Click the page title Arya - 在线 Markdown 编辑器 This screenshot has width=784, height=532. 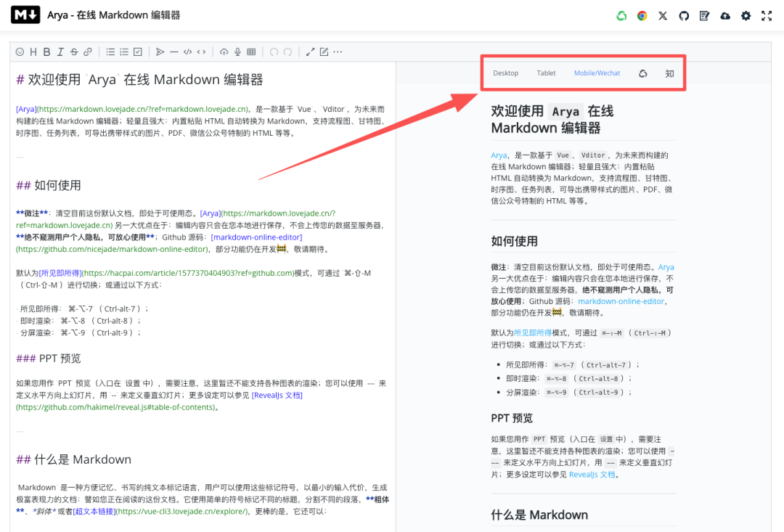point(113,15)
